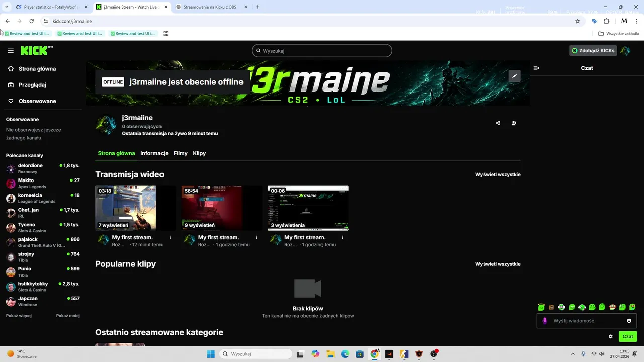644x362 pixels.
Task: Open recommended channel Japczan
Action: tap(43, 301)
